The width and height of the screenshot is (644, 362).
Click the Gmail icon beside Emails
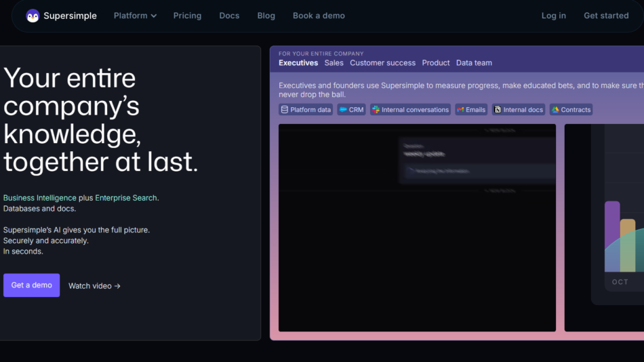click(x=460, y=110)
